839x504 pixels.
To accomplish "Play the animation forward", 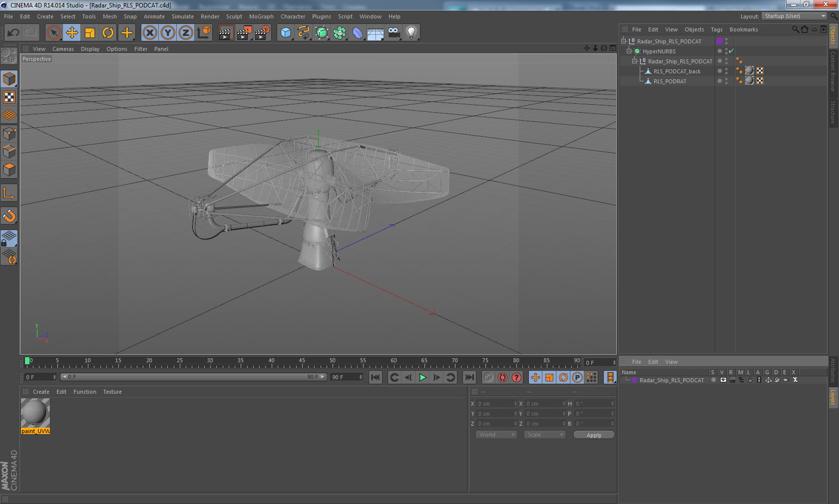I will point(422,377).
